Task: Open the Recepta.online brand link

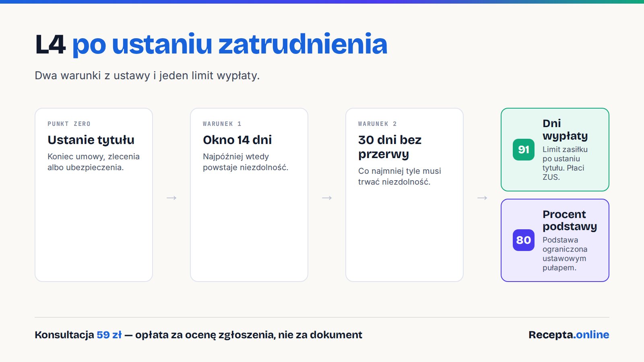Action: [x=569, y=335]
